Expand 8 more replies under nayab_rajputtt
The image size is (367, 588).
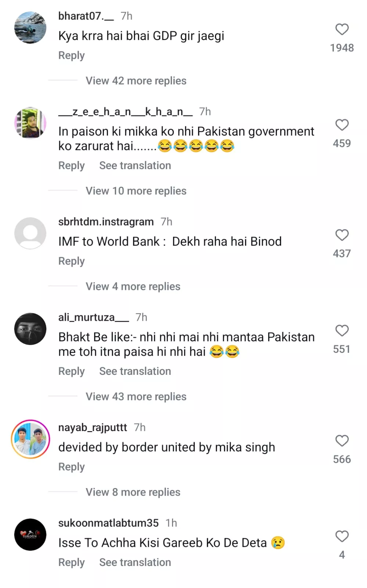pyautogui.click(x=133, y=492)
